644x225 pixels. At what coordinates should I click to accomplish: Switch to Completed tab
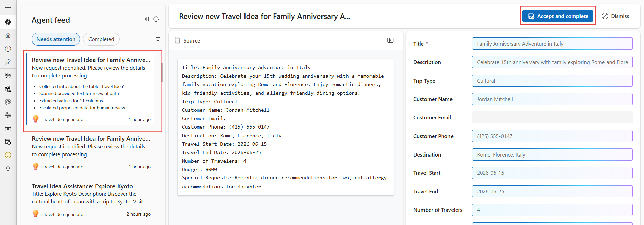101,39
